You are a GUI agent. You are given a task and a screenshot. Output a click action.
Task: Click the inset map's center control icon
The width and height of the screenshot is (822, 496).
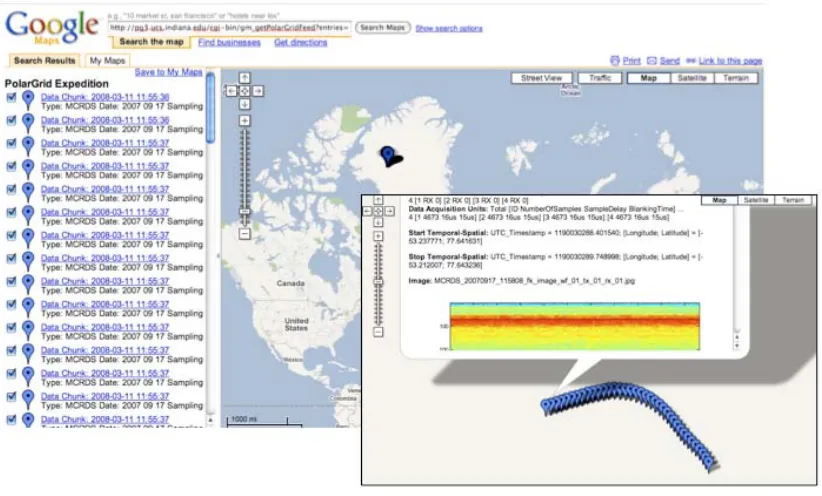(x=378, y=211)
